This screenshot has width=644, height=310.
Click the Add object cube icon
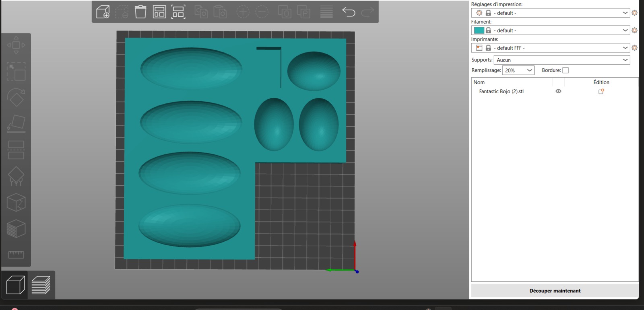pyautogui.click(x=103, y=12)
